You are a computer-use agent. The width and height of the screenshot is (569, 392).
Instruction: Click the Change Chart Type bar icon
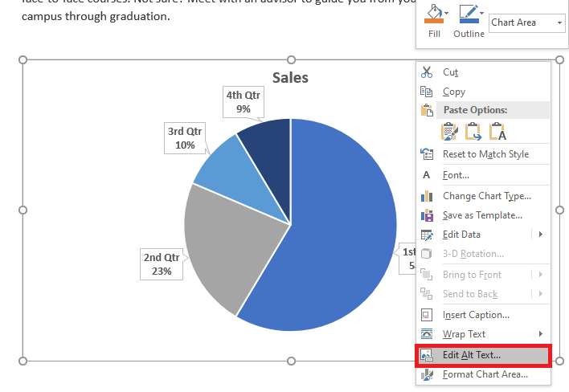tap(427, 196)
